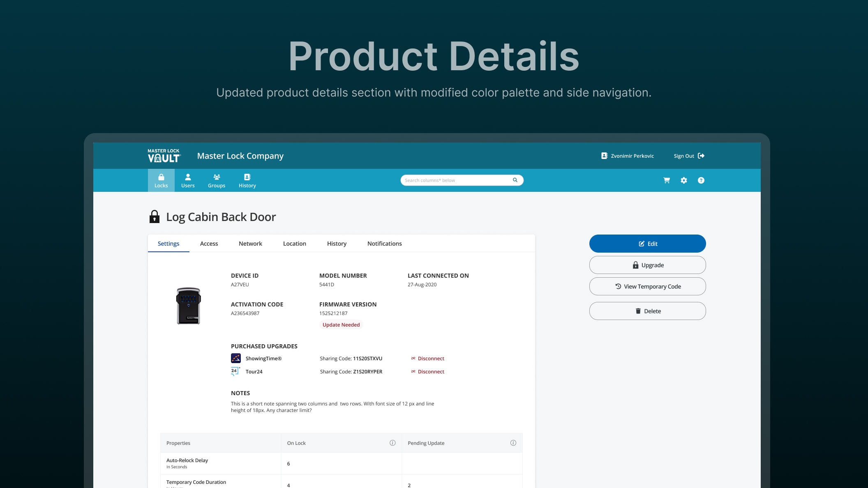Click the search magnifier icon
Screen dimensions: 868x488
515,180
